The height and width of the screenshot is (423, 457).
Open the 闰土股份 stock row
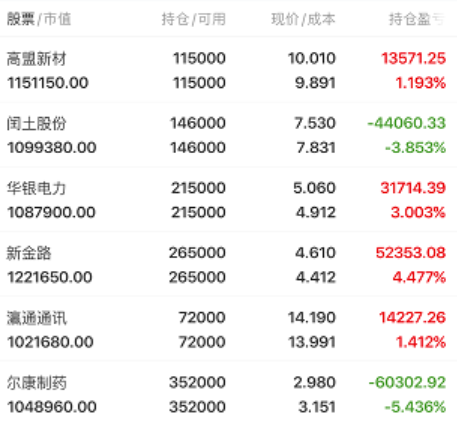tap(228, 135)
